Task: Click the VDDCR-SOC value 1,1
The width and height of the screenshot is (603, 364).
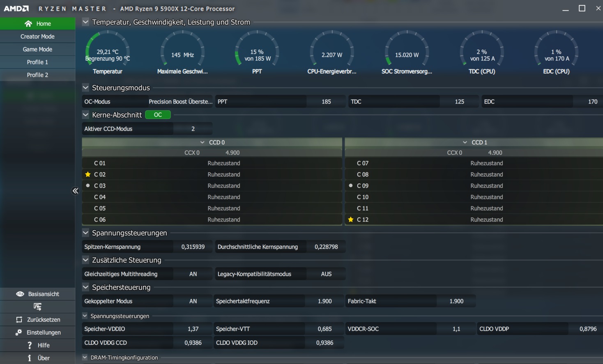Action: pos(456,329)
